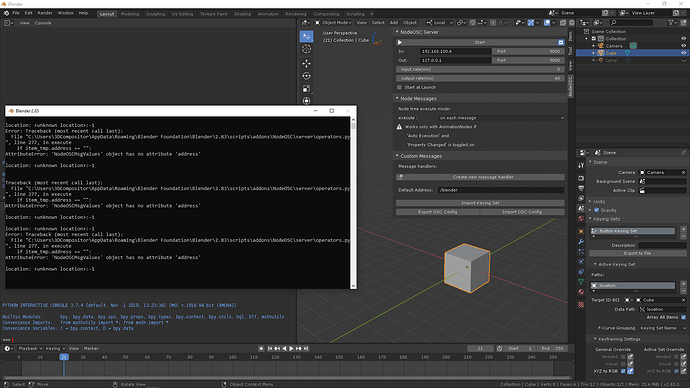
Task: Open the execute mode 'on each message' dropdown
Action: pos(502,118)
